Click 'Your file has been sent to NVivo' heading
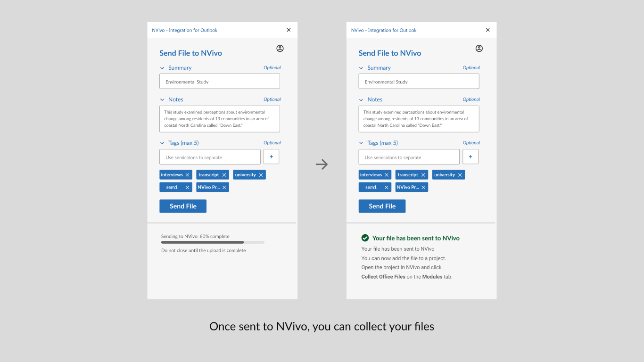 pos(416,238)
